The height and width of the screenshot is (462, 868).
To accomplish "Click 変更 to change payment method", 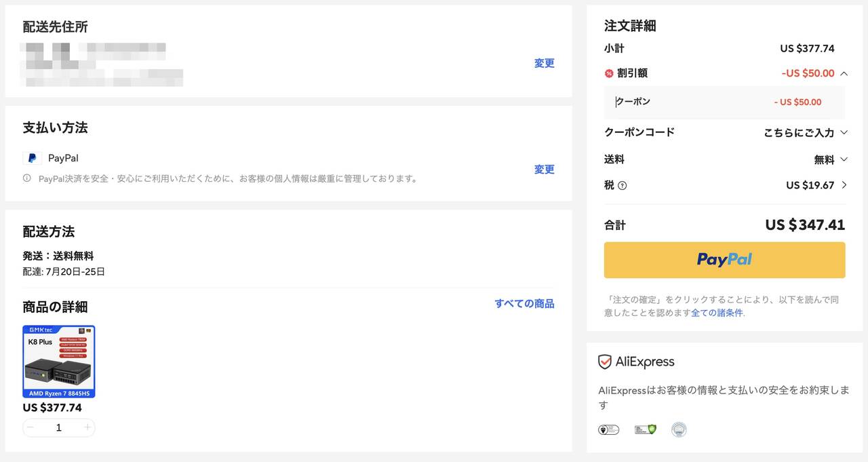I will [544, 170].
